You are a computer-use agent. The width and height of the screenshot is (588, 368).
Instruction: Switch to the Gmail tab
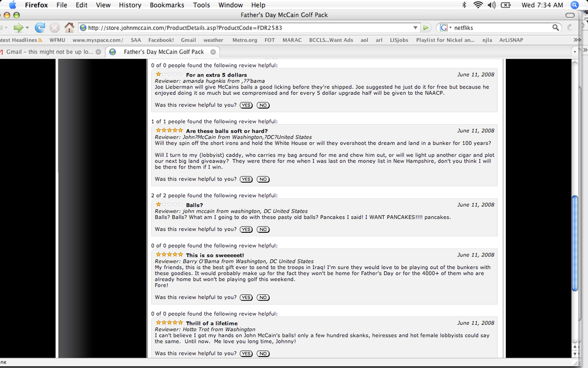pos(51,52)
